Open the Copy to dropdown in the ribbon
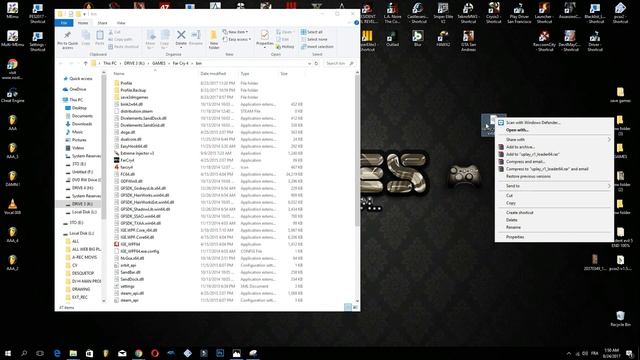Image resolution: width=640 pixels, height=360 pixels. 164,40
